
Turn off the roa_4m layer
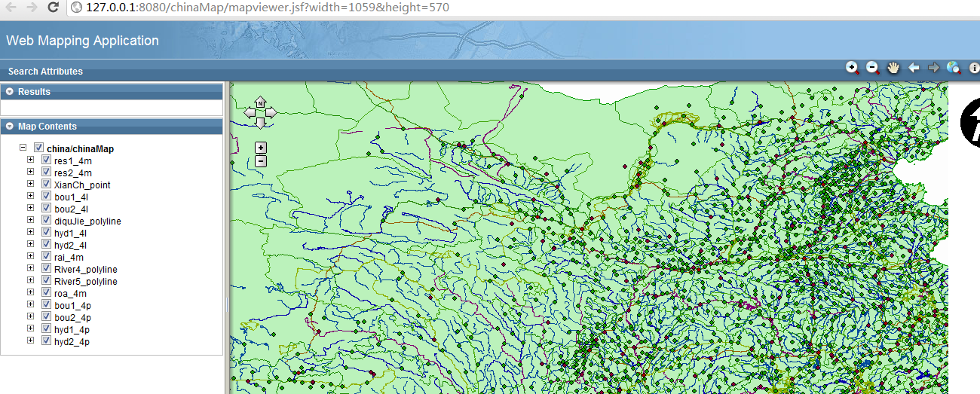[x=46, y=293]
